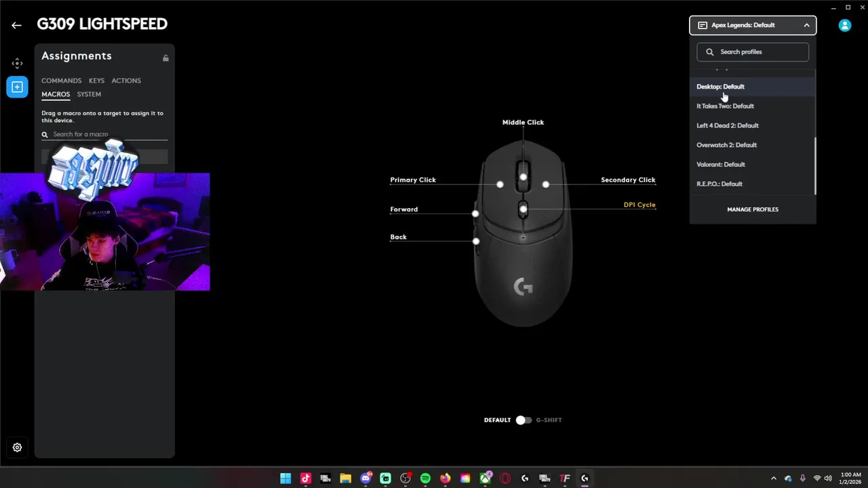Open the sensitivity DPI sidebar icon
Screen dimensions: 868x488
tap(17, 63)
